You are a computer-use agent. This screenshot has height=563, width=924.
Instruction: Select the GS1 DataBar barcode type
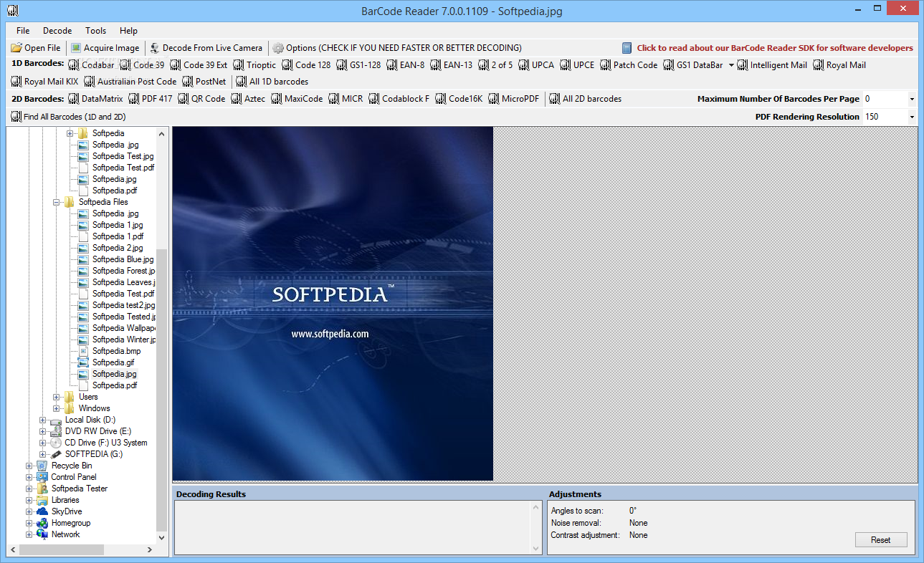pyautogui.click(x=693, y=64)
